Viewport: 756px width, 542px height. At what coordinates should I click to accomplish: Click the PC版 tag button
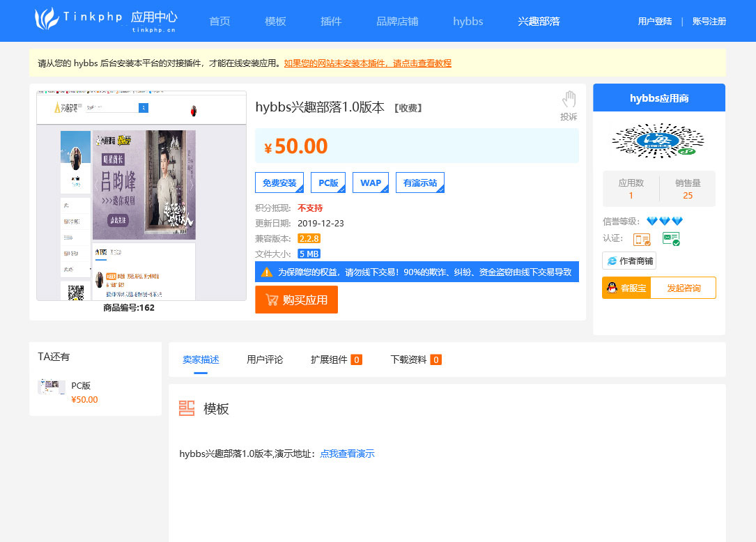(x=328, y=183)
